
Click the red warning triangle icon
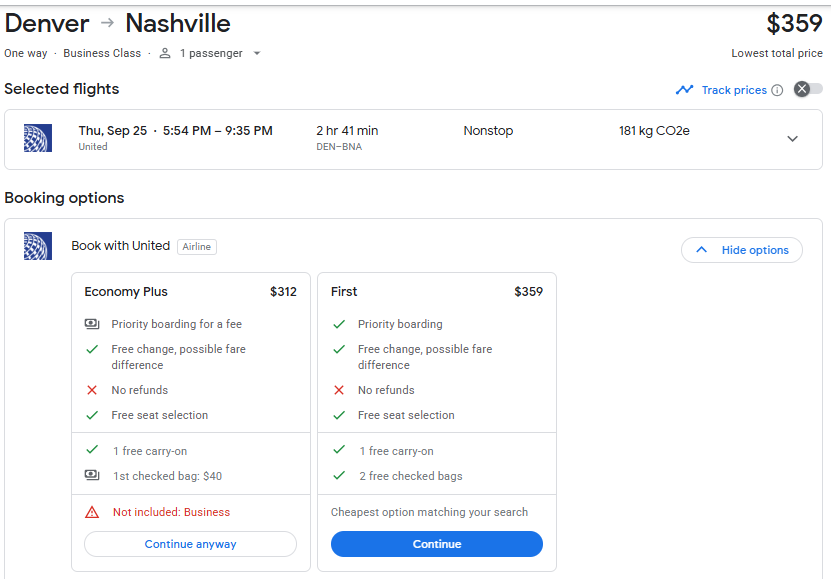click(92, 512)
